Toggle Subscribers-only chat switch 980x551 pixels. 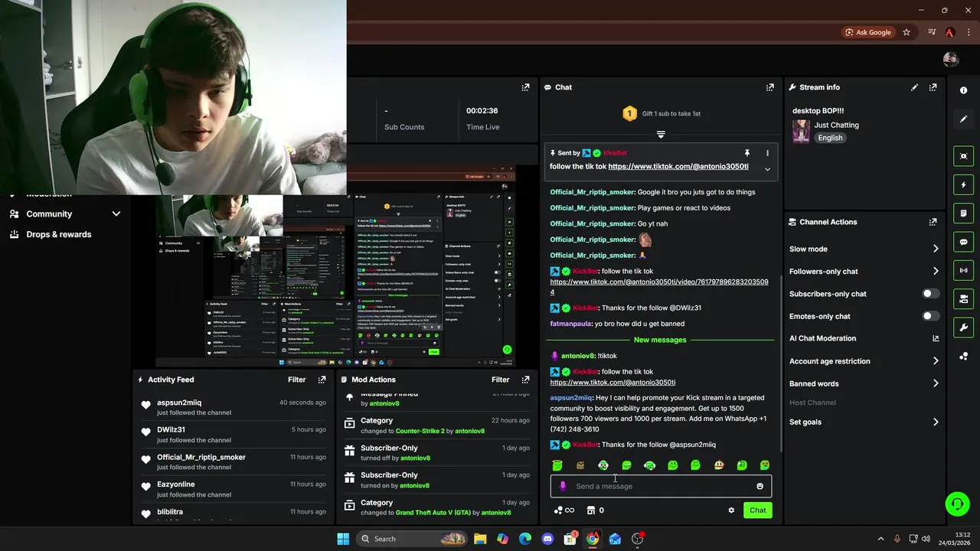(930, 294)
